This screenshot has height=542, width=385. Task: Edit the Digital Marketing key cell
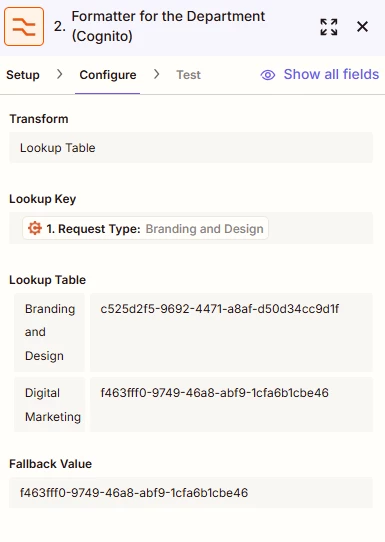click(49, 404)
